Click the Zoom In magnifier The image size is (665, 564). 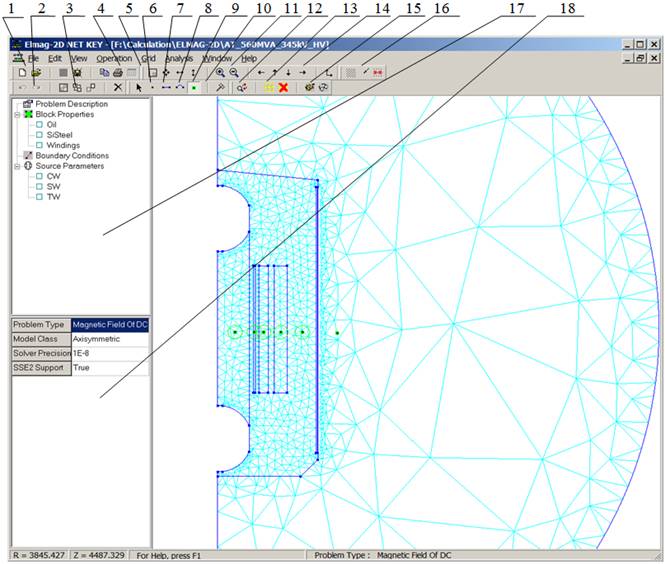[220, 73]
